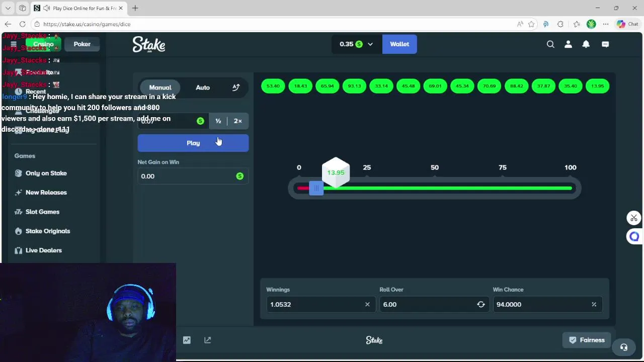The height and width of the screenshot is (362, 644).
Task: Open the user profile icon
Action: pos(568,44)
